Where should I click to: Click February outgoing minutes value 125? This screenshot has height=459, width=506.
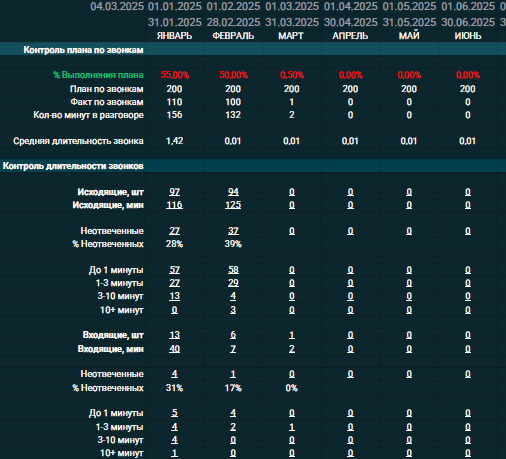233,205
